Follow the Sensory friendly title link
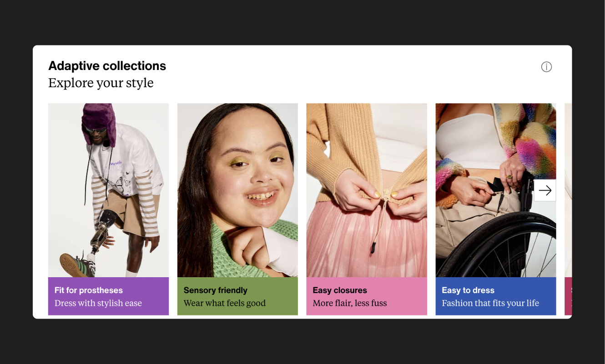This screenshot has height=364, width=605. coord(216,290)
